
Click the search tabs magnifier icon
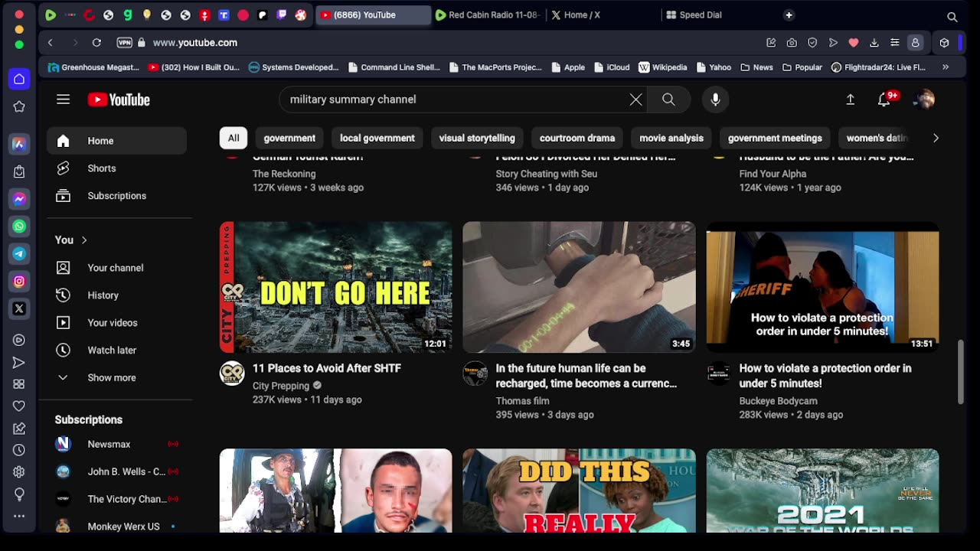click(952, 16)
